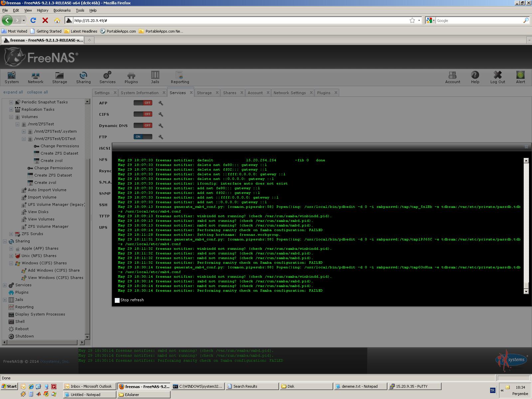
Task: Collapse Windows (CIFS) Shares node
Action: [11, 263]
